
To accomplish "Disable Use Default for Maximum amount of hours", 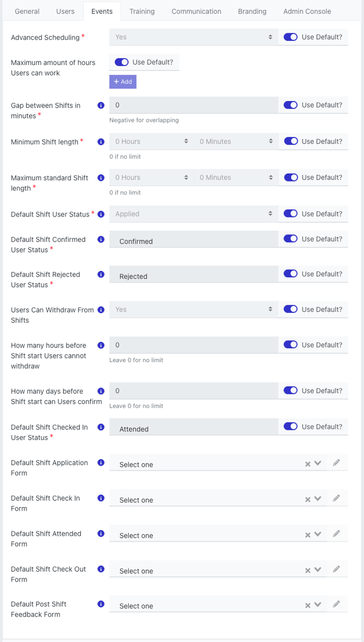I will pyautogui.click(x=121, y=62).
